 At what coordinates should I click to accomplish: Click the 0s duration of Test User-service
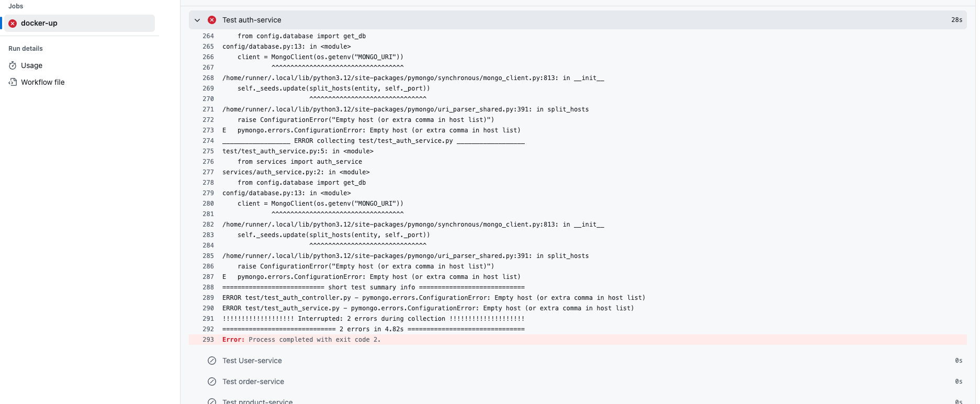959,361
